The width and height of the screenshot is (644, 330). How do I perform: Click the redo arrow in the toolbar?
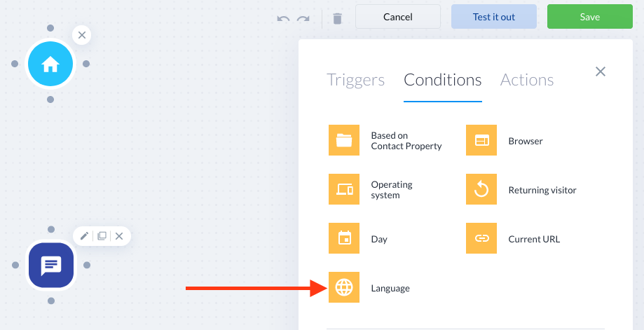pyautogui.click(x=303, y=18)
